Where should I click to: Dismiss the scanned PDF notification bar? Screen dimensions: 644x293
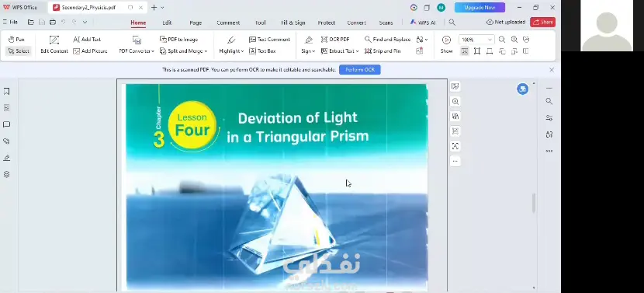tap(552, 69)
